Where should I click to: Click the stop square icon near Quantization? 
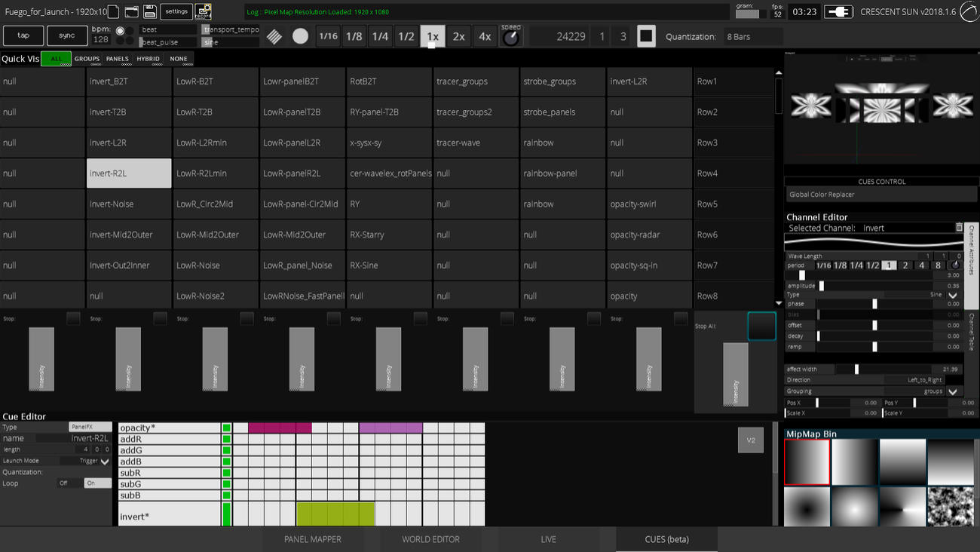646,36
